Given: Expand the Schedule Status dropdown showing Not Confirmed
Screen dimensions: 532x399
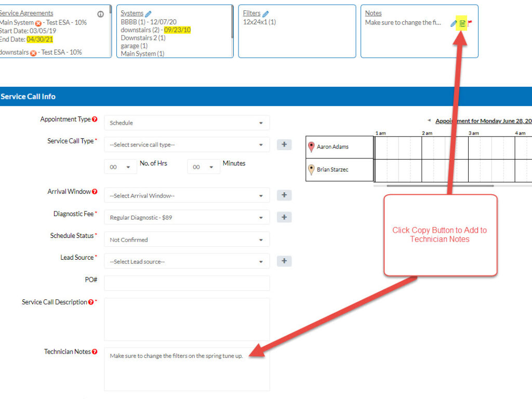Looking at the screenshot, I should click(x=187, y=239).
